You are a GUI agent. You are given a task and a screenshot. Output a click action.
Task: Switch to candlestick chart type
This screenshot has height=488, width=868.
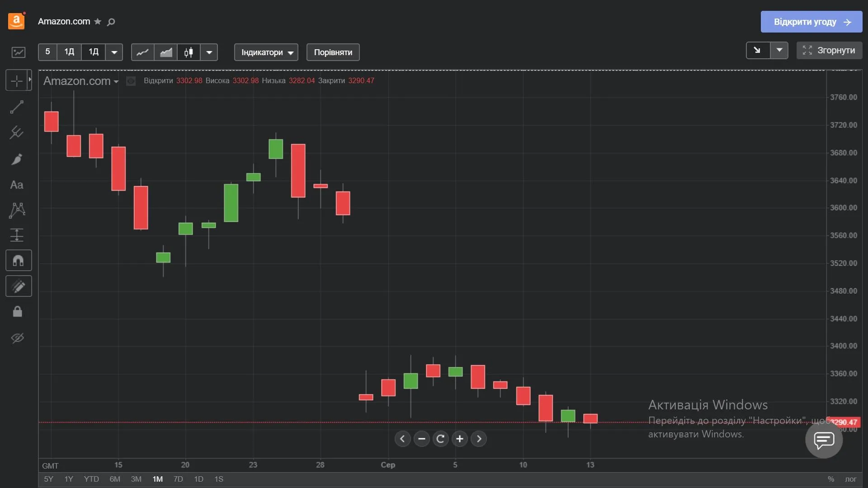189,52
